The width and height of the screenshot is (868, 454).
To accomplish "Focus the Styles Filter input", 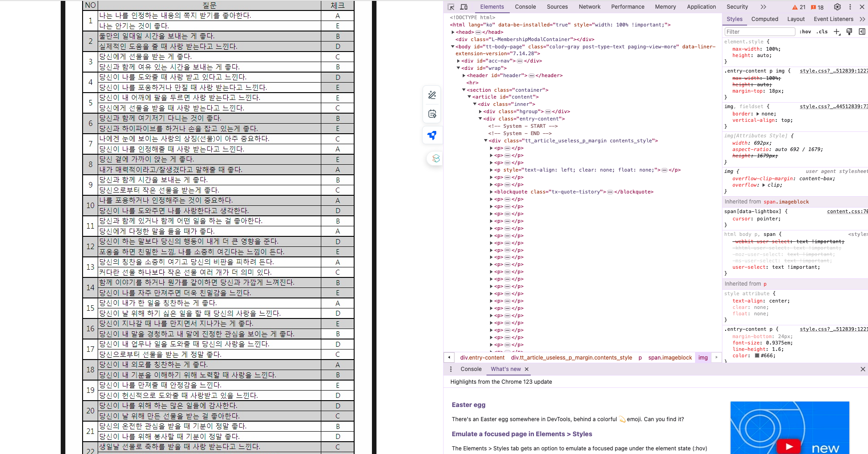I will click(760, 31).
